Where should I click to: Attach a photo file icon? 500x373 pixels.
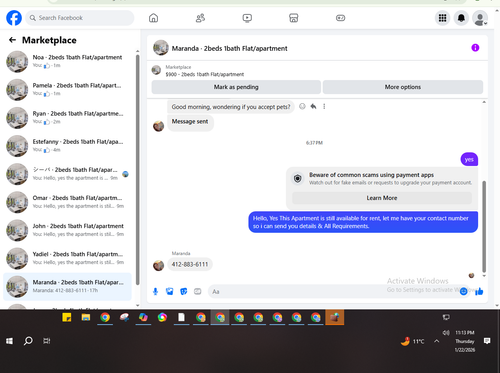coord(170,292)
